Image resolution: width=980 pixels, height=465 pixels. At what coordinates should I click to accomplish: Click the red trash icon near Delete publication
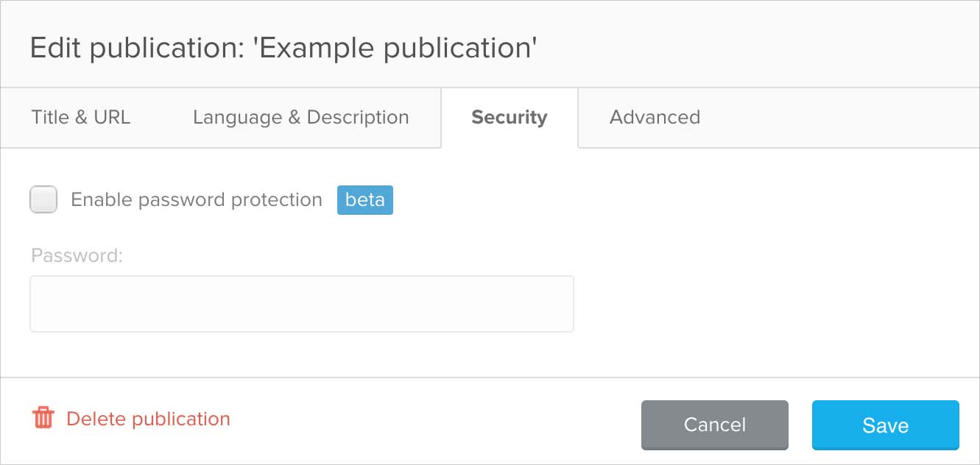pos(43,419)
